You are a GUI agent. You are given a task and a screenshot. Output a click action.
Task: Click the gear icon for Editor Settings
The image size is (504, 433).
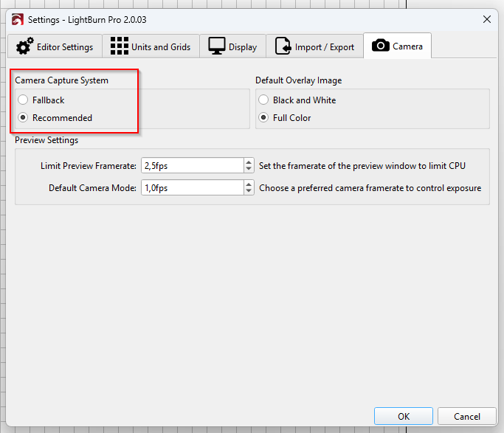(x=24, y=46)
